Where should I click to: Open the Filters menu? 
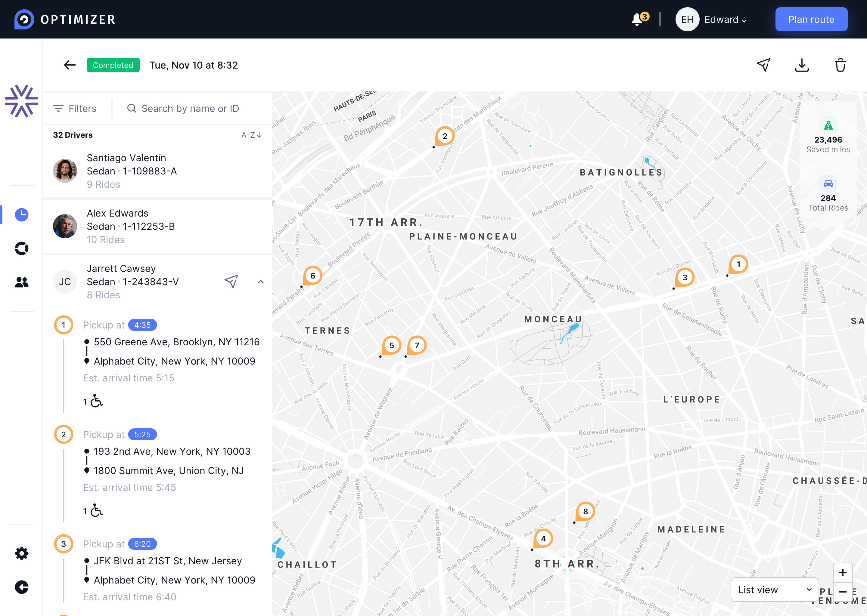click(x=75, y=109)
